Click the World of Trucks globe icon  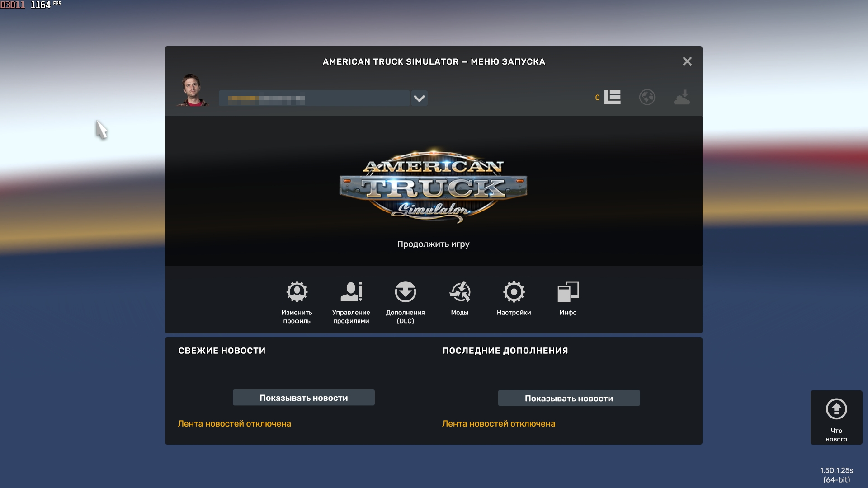pyautogui.click(x=647, y=97)
